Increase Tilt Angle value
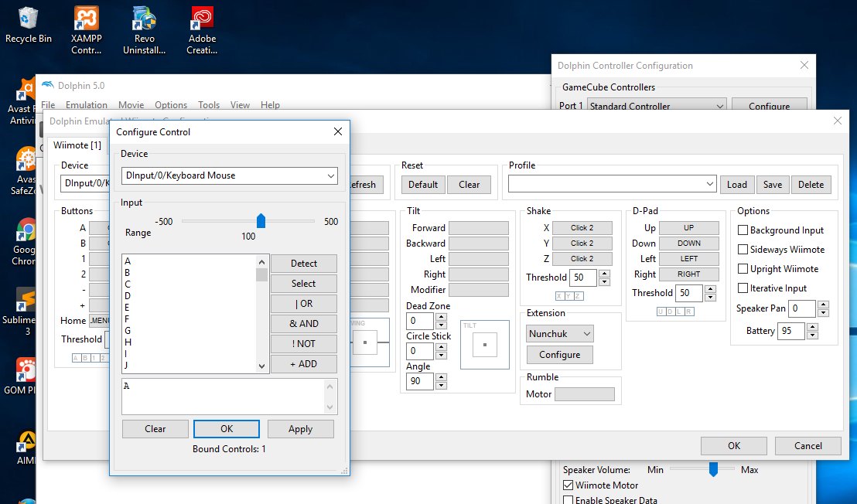 click(x=442, y=377)
